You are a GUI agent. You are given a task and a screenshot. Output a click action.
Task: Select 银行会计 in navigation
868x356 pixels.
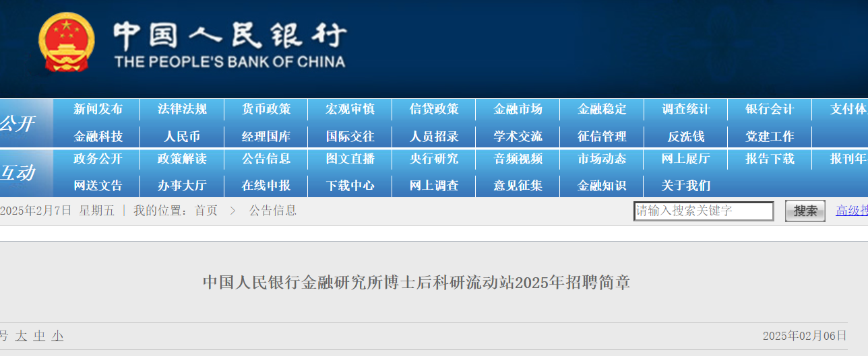click(770, 109)
